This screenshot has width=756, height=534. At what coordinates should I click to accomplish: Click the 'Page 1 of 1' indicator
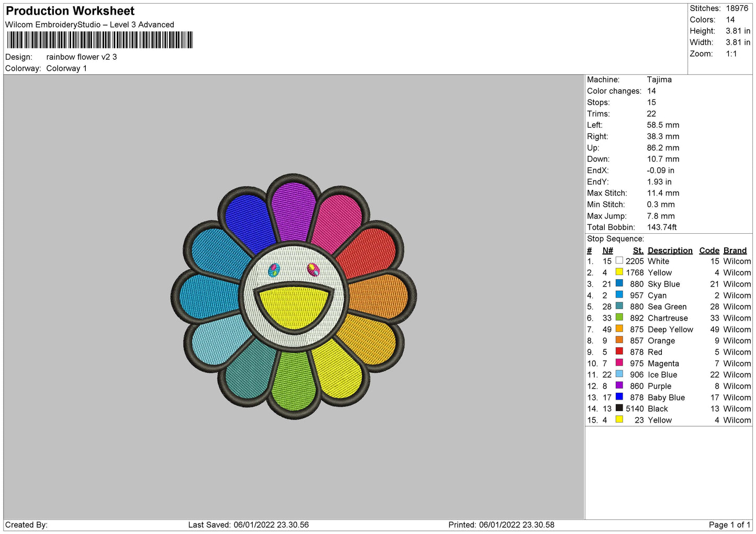(x=729, y=525)
